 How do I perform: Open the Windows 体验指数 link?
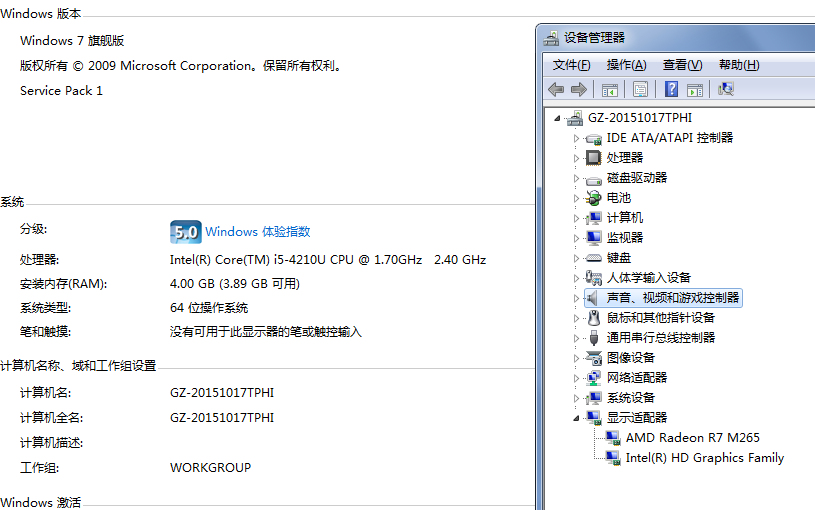point(258,232)
